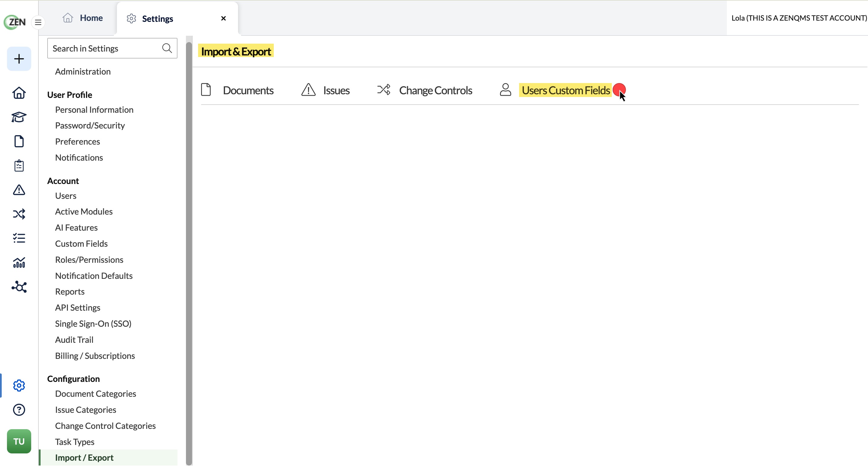Open the Help question mark icon

(19, 410)
